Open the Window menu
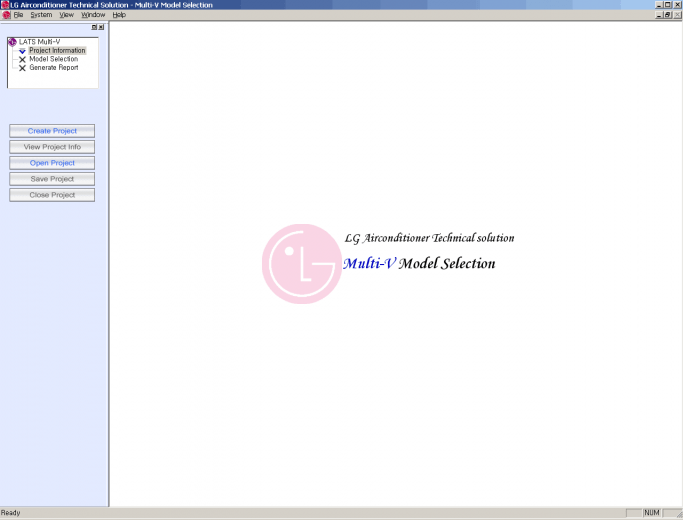Screen dimensions: 683x520 (x=93, y=15)
